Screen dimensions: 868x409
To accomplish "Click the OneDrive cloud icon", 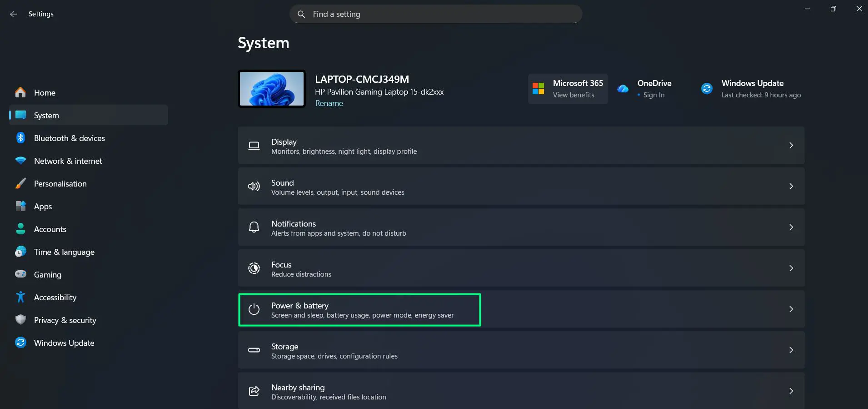I will (x=623, y=89).
